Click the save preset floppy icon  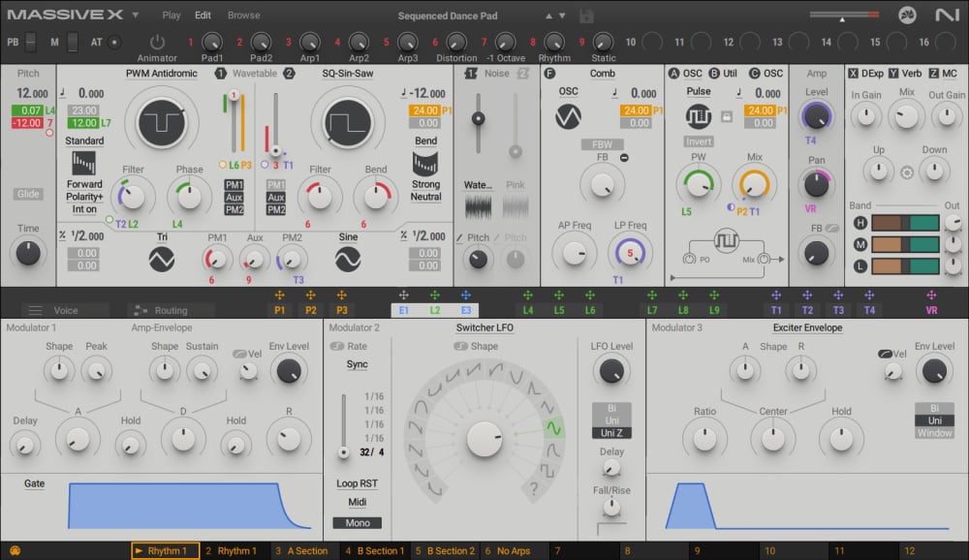[x=586, y=16]
